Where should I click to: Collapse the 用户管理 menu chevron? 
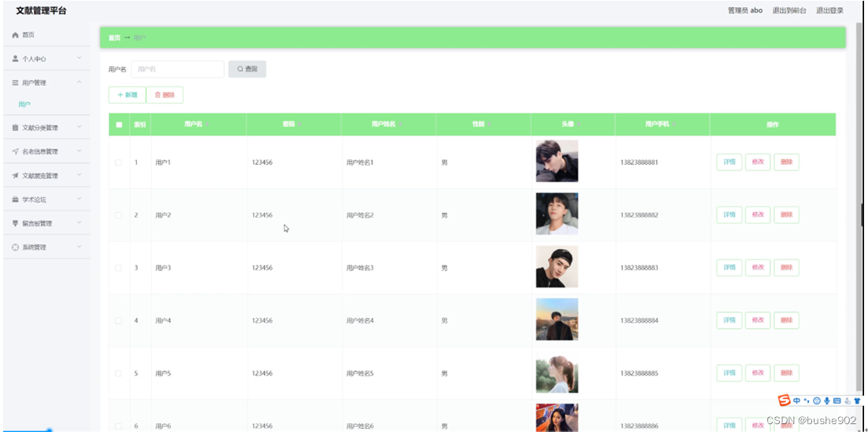(x=79, y=82)
